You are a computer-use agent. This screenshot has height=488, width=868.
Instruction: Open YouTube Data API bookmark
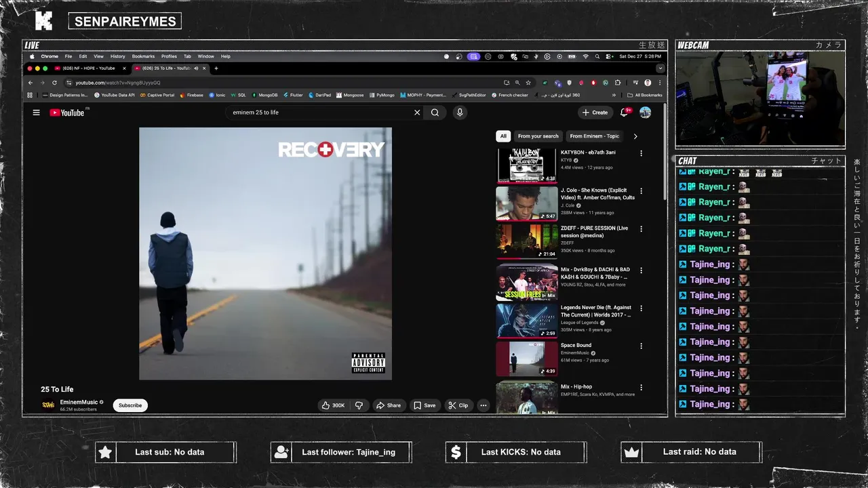[x=115, y=95]
